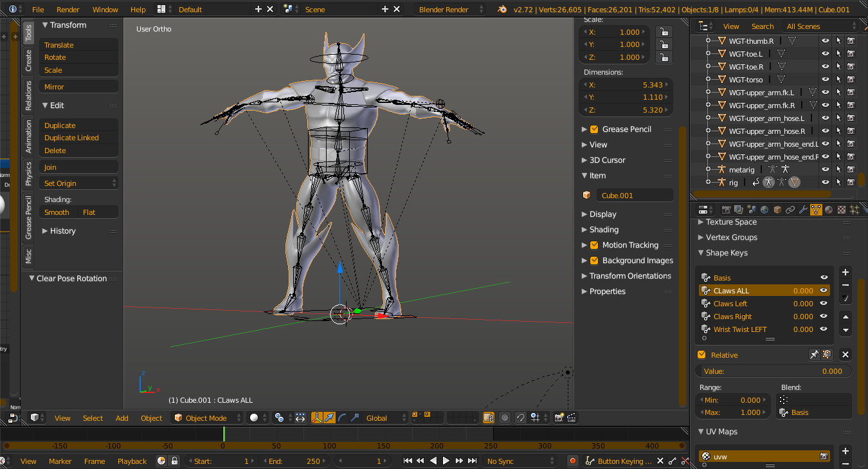Toggle the Grease Pencil checkbox
The image size is (868, 469).
click(x=594, y=129)
